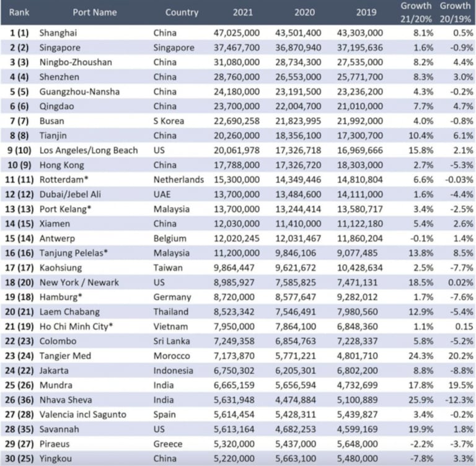Click the Netherlands country cell
The image size is (476, 466).
(179, 180)
